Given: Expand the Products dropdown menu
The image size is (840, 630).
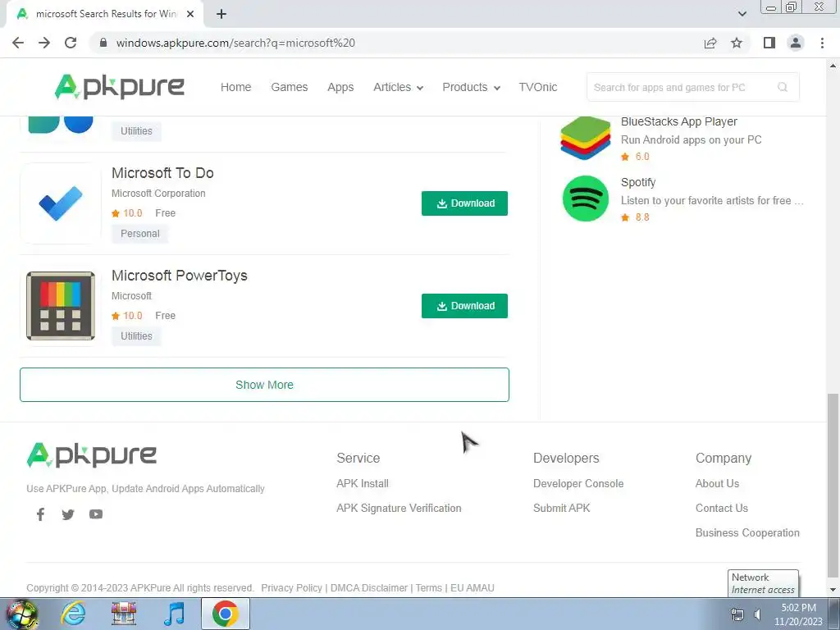Looking at the screenshot, I should pyautogui.click(x=471, y=87).
